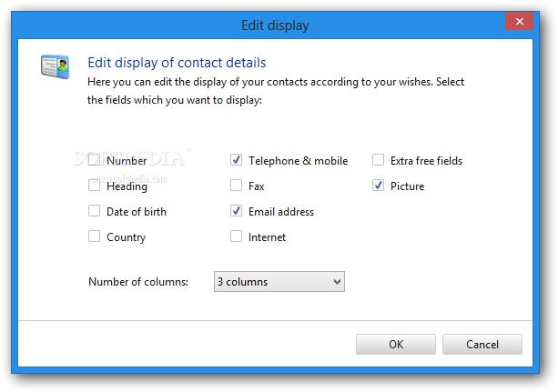The height and width of the screenshot is (392, 558).
Task: Check the Country field option
Action: click(x=94, y=236)
